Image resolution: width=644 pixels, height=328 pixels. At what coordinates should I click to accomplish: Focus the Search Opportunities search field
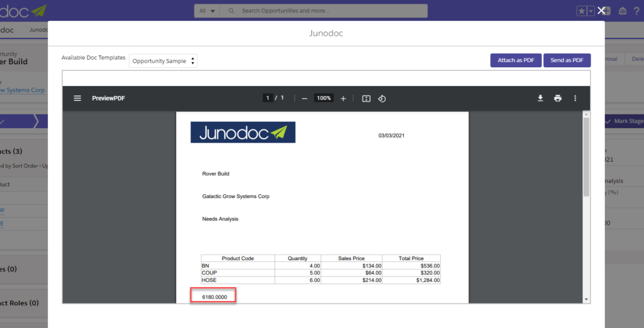pos(324,11)
